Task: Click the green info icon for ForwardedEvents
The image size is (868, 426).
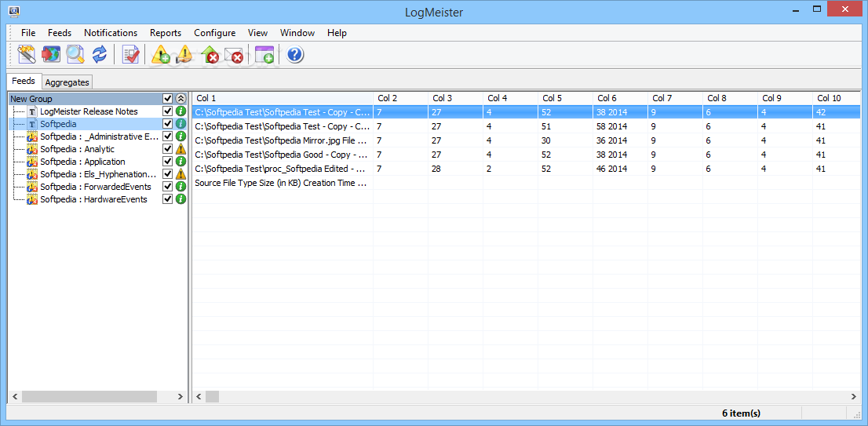Action: (x=181, y=187)
